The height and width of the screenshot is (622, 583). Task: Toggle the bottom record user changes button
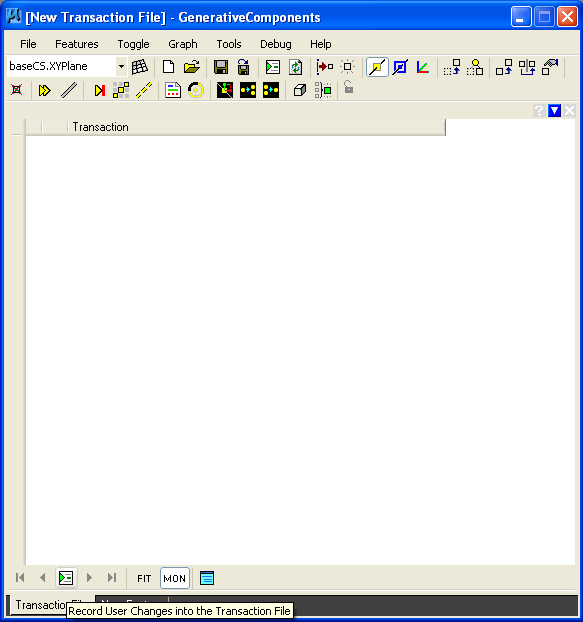coord(66,578)
